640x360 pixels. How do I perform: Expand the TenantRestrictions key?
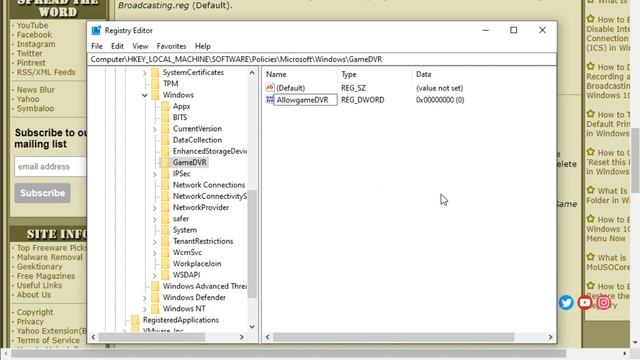(x=155, y=242)
